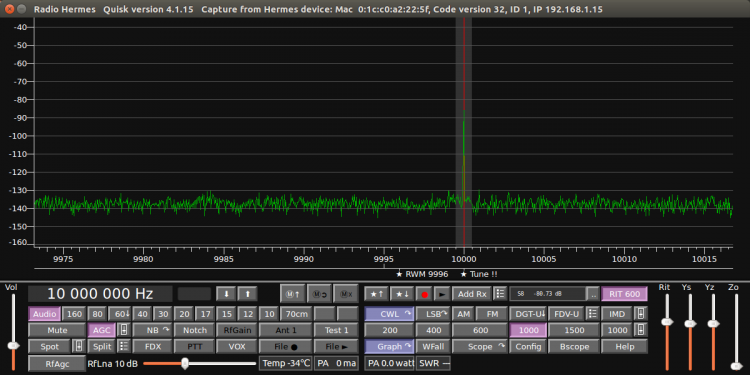Switch to the WFall waterfall screen

coord(432,346)
